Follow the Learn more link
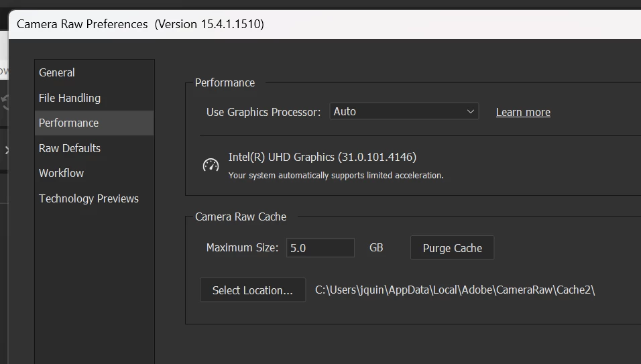Image resolution: width=641 pixels, height=364 pixels. (x=523, y=113)
